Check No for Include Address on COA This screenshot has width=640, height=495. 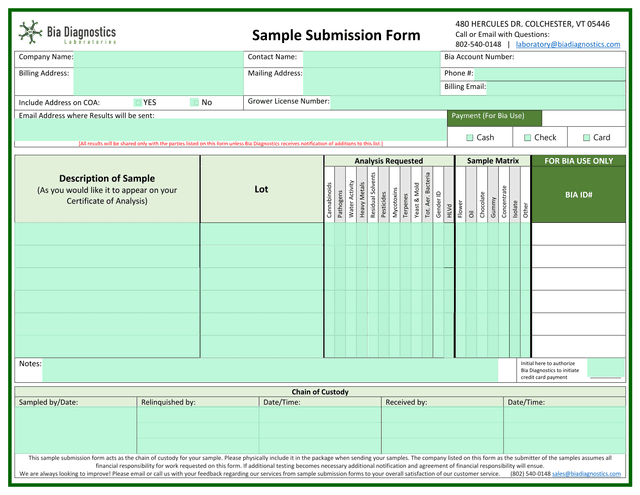click(195, 102)
